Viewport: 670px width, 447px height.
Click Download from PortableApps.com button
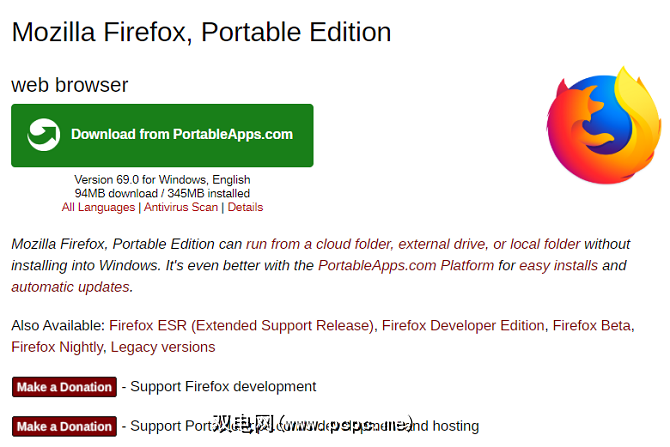(x=162, y=135)
